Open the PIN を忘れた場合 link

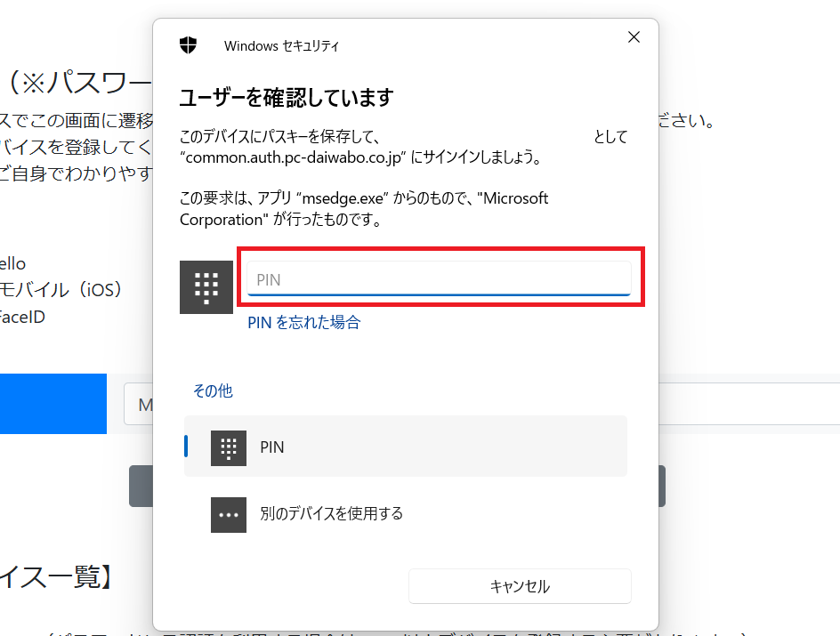tap(303, 322)
